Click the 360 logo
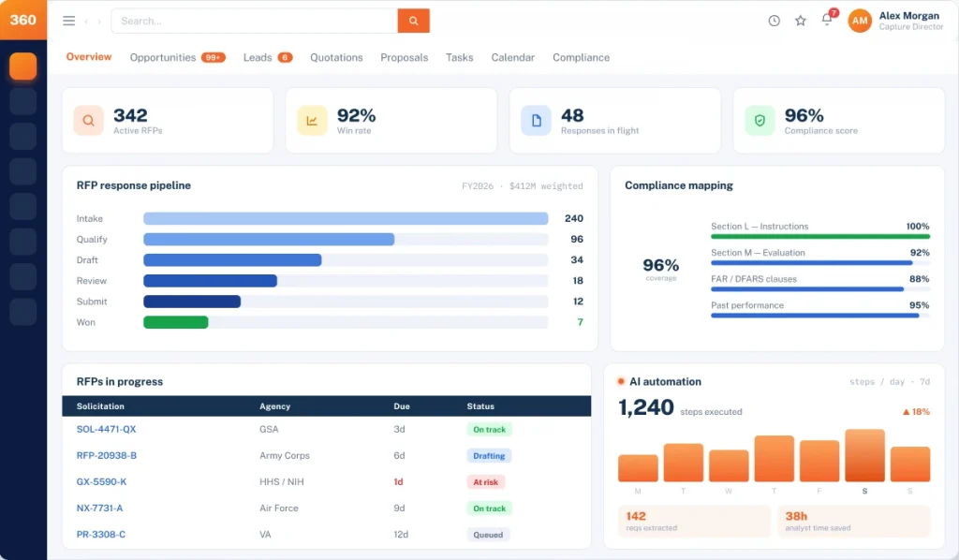Screen dimensions: 959x560 pyautogui.click(x=22, y=20)
